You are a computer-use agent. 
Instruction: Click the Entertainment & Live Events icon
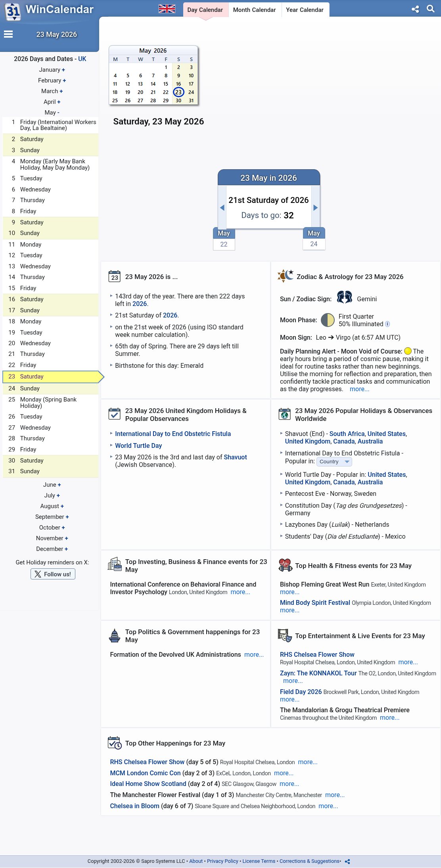285,635
